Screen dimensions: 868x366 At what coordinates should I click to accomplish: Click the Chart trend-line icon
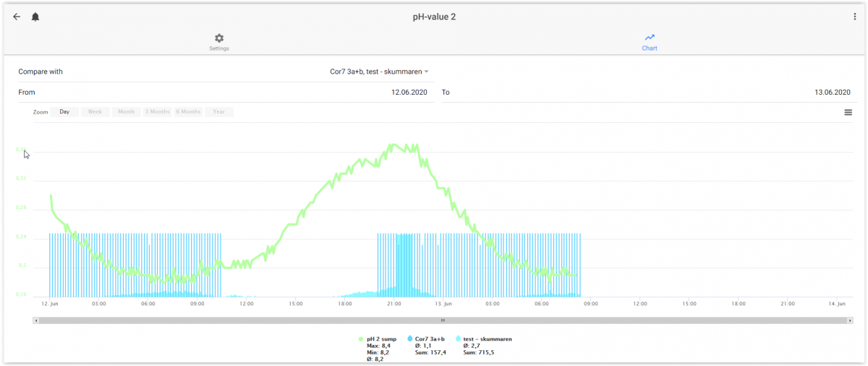[650, 38]
